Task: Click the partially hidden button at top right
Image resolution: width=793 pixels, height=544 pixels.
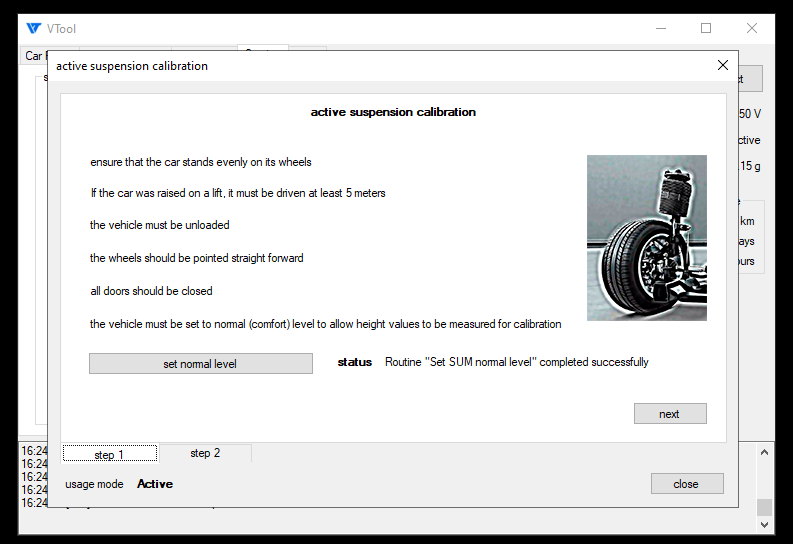Action: [x=751, y=79]
